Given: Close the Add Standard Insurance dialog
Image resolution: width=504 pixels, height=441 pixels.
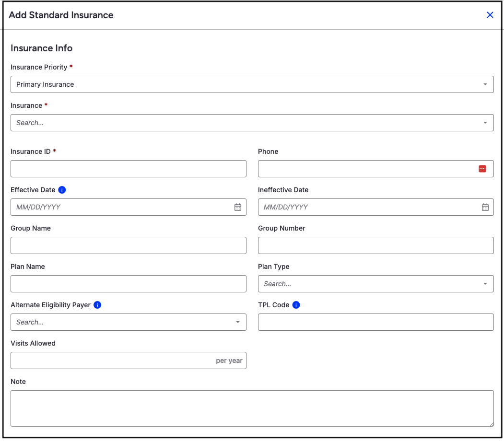Looking at the screenshot, I should coord(490,15).
